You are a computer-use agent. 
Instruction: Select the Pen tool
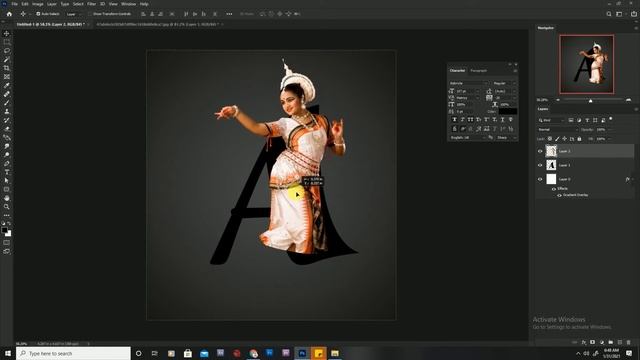point(7,163)
